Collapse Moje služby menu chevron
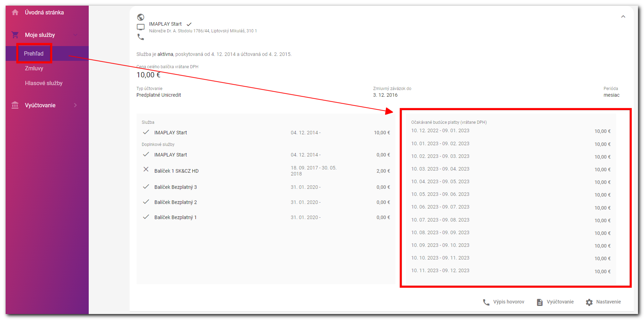Screen dimensions: 644x320 (x=75, y=35)
